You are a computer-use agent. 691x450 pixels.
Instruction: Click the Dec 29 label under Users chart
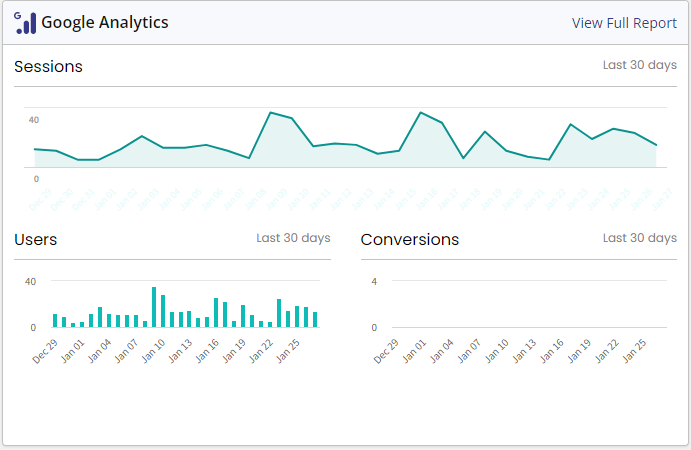pos(45,351)
